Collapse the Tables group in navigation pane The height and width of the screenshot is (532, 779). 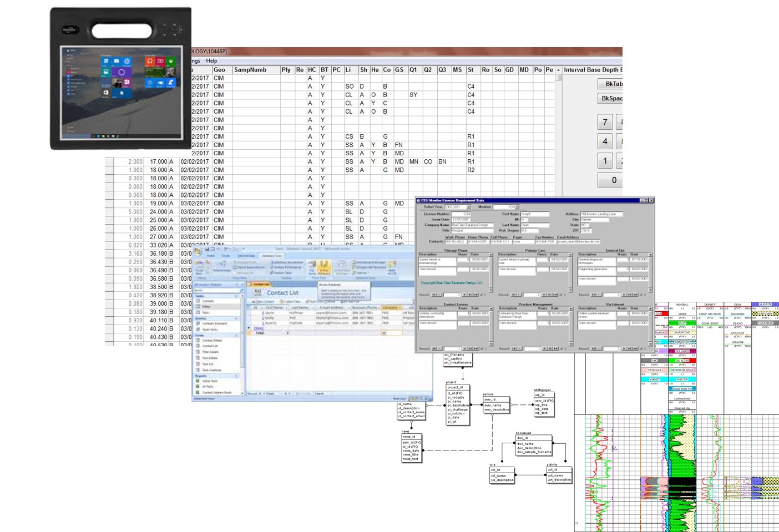[x=236, y=296]
